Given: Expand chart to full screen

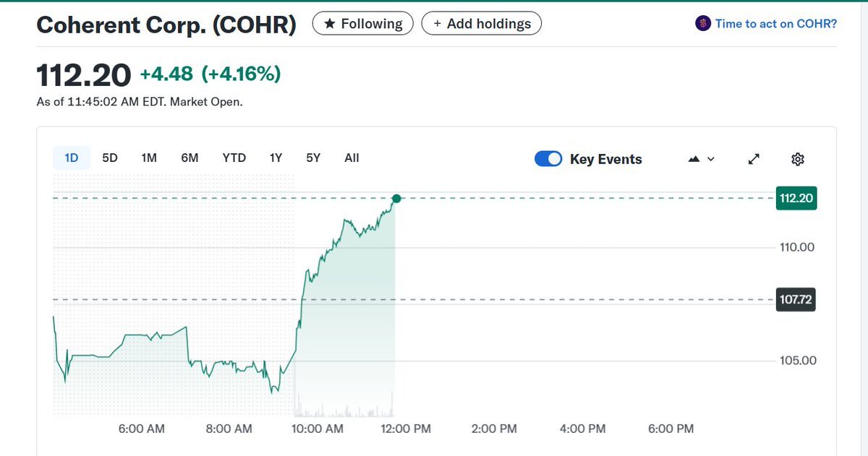Looking at the screenshot, I should (754, 159).
